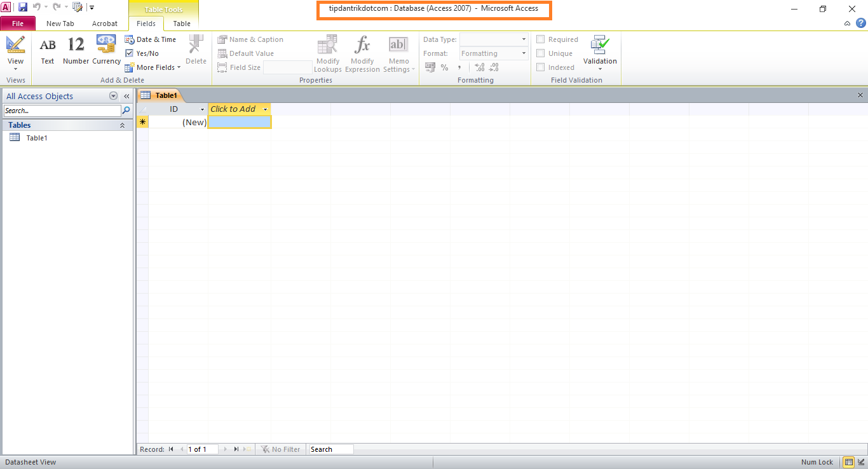This screenshot has height=469, width=868.
Task: Switch view using the View icon
Action: pyautogui.click(x=15, y=45)
